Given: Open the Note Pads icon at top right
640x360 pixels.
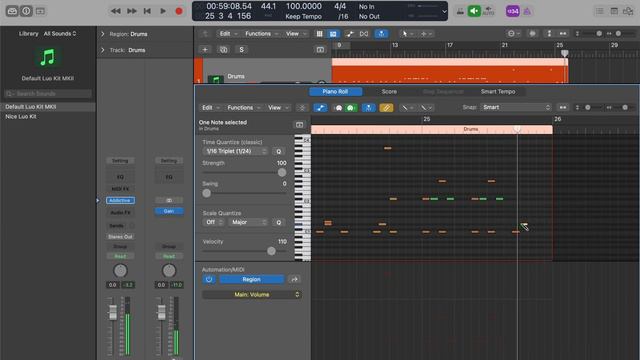Looking at the screenshot, I should 614,11.
